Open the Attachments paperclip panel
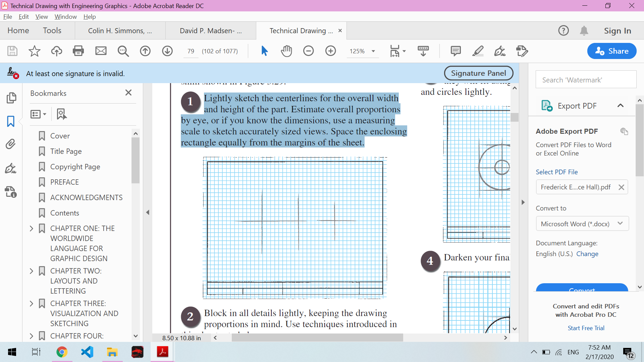The image size is (644, 362). (11, 144)
